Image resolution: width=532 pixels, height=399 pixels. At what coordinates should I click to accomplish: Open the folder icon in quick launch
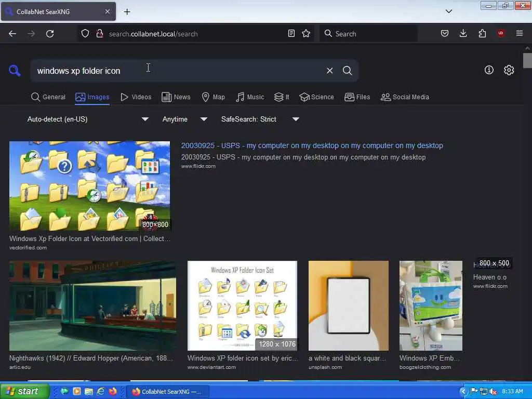(89, 392)
